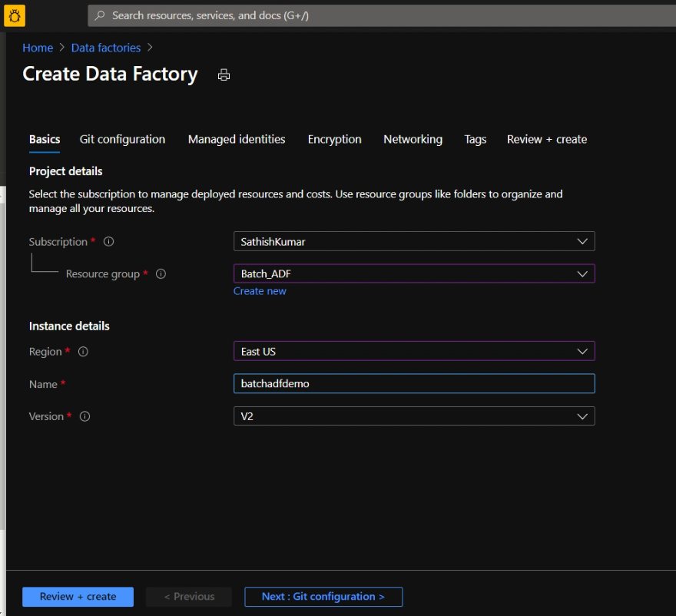Click info icon next to Region label

pyautogui.click(x=83, y=352)
